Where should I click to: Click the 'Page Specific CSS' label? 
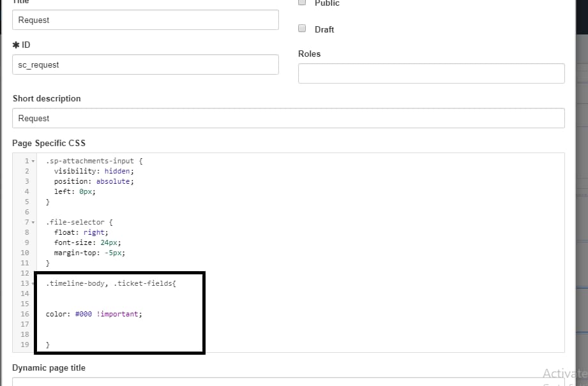click(49, 143)
